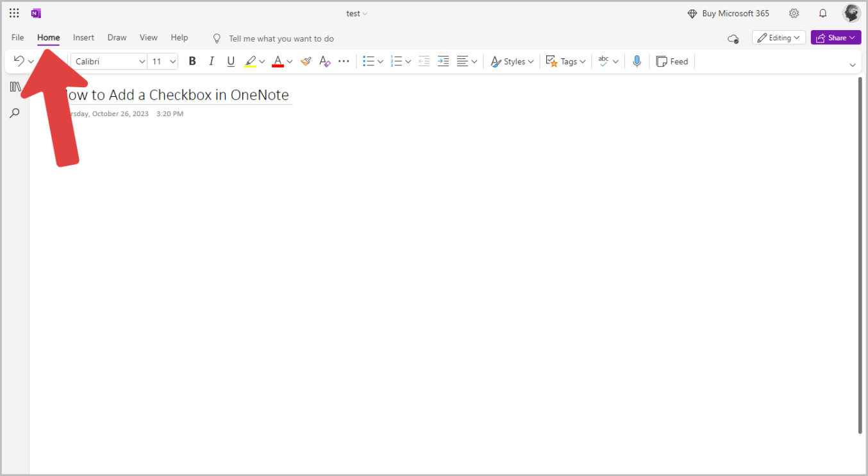Expand highlight color options chevron
The height and width of the screenshot is (476, 868).
pyautogui.click(x=262, y=62)
